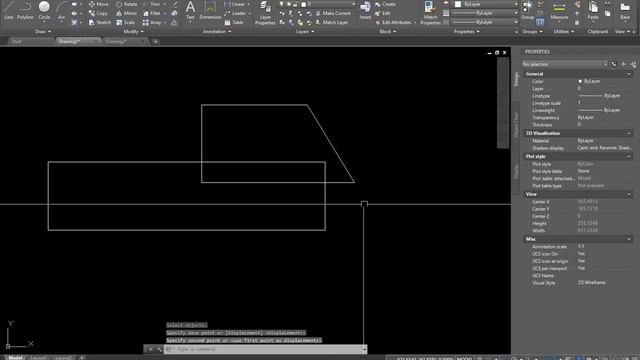Choose Linear dimension tool

coord(235,4)
